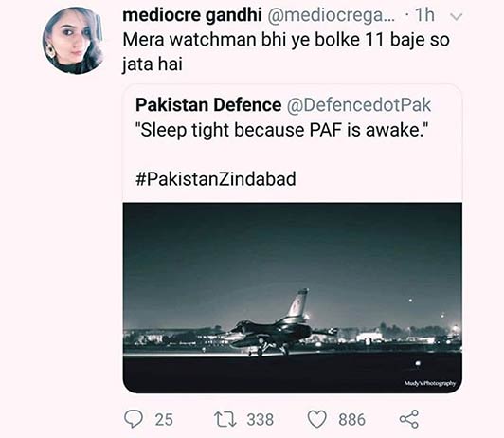This screenshot has height=438, width=504.
Task: Open the 1h timestamp link
Action: click(x=424, y=15)
